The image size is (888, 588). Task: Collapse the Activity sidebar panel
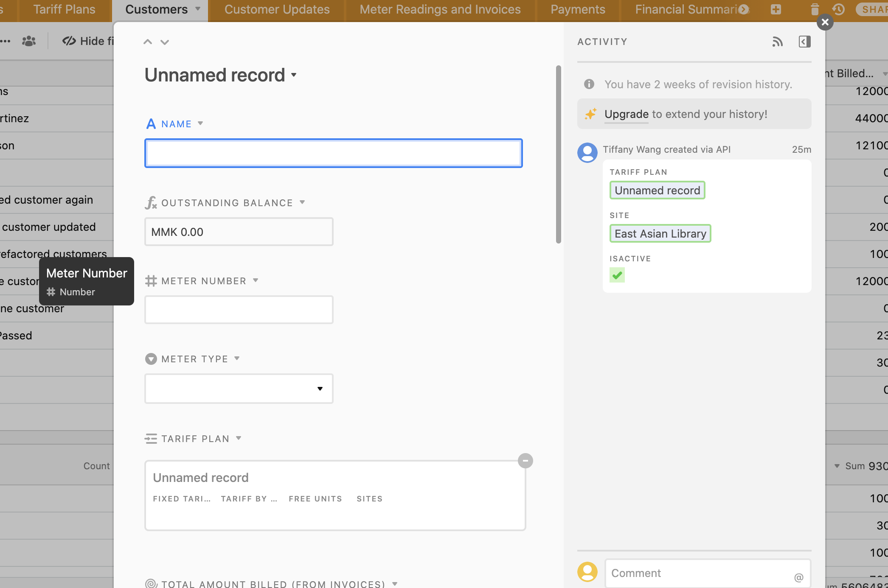pyautogui.click(x=804, y=42)
